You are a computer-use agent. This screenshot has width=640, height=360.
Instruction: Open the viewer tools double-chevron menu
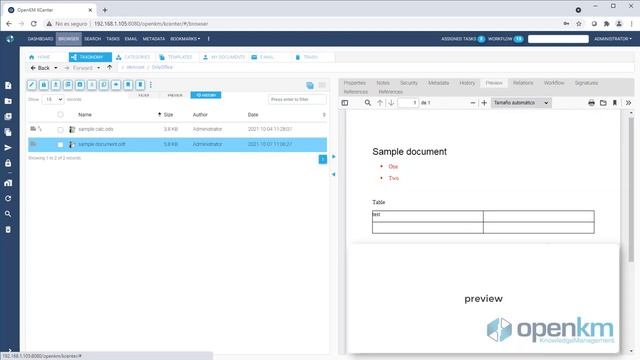tap(628, 103)
